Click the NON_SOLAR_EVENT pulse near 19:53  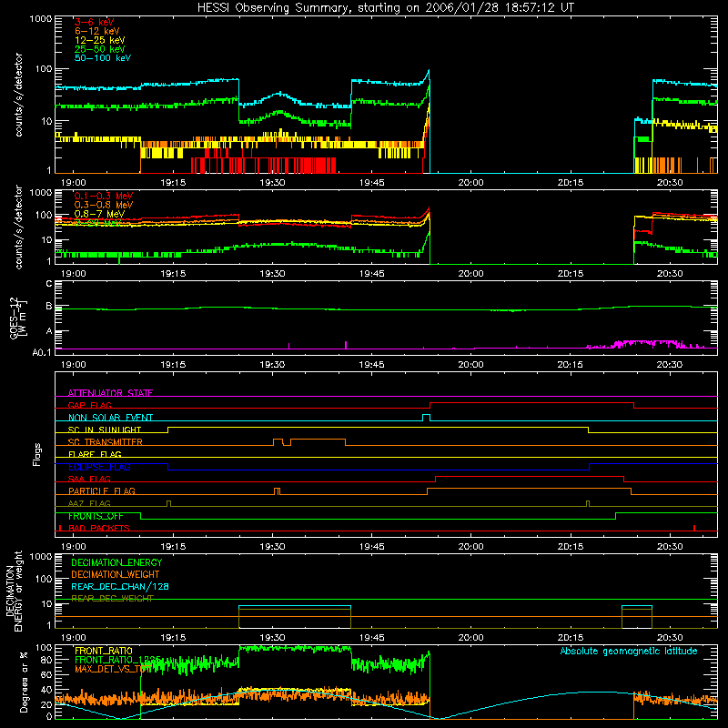coord(426,418)
